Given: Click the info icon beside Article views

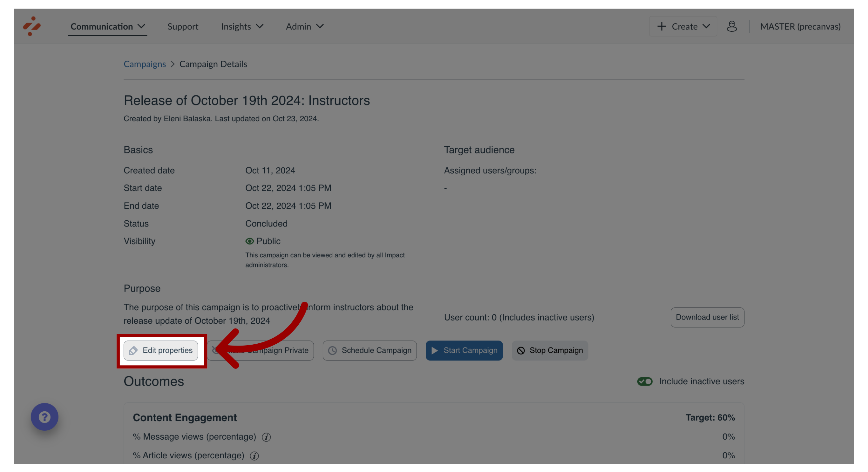Looking at the screenshot, I should [x=254, y=456].
